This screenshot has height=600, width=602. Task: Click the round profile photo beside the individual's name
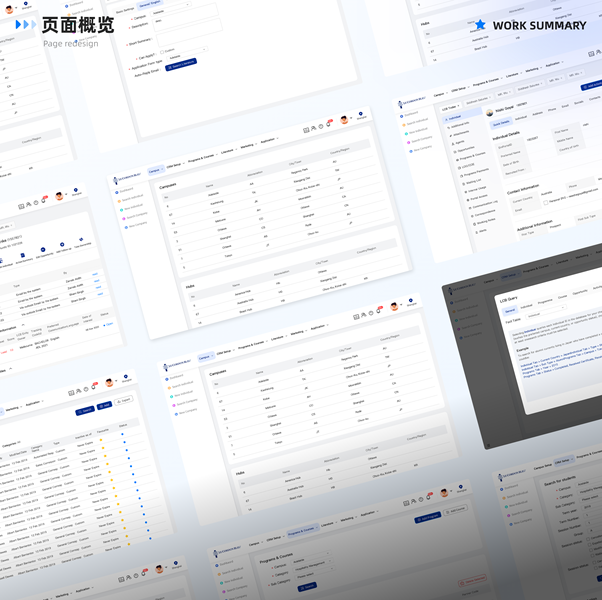(490, 112)
